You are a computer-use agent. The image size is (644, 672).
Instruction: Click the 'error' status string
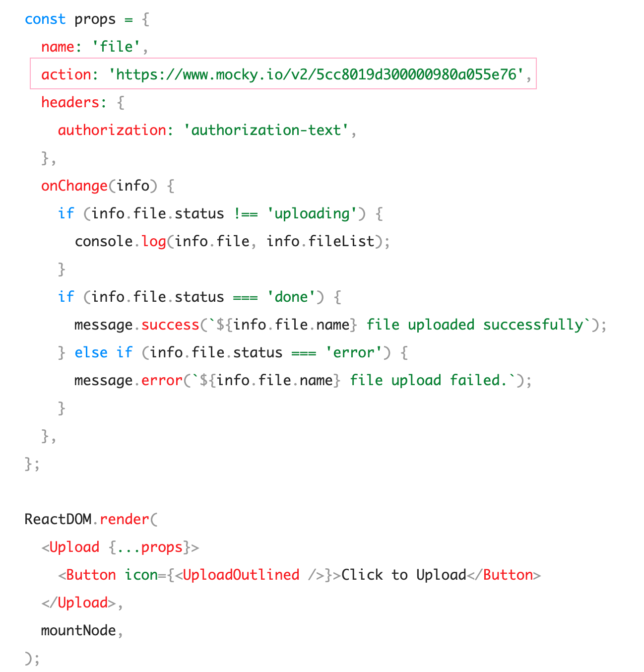click(354, 352)
